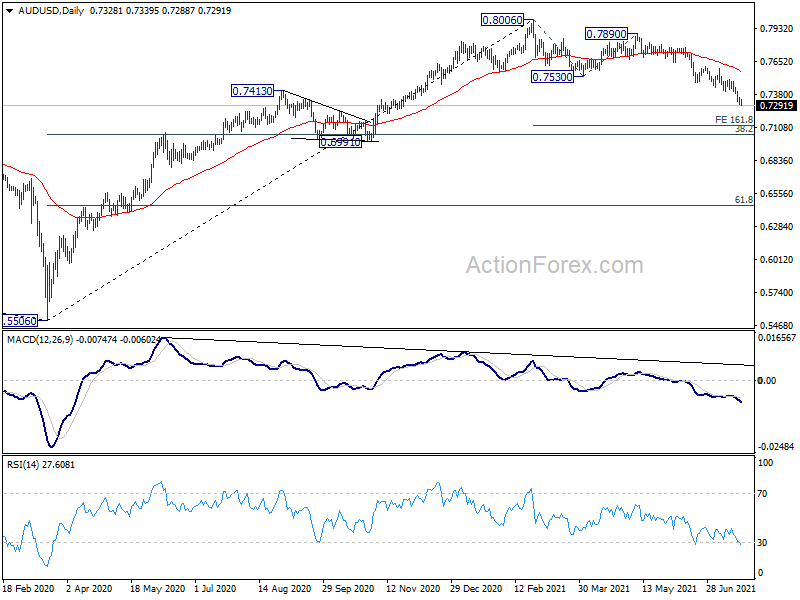Click the RSI 70 level label
The width and height of the screenshot is (800, 600).
[x=762, y=494]
